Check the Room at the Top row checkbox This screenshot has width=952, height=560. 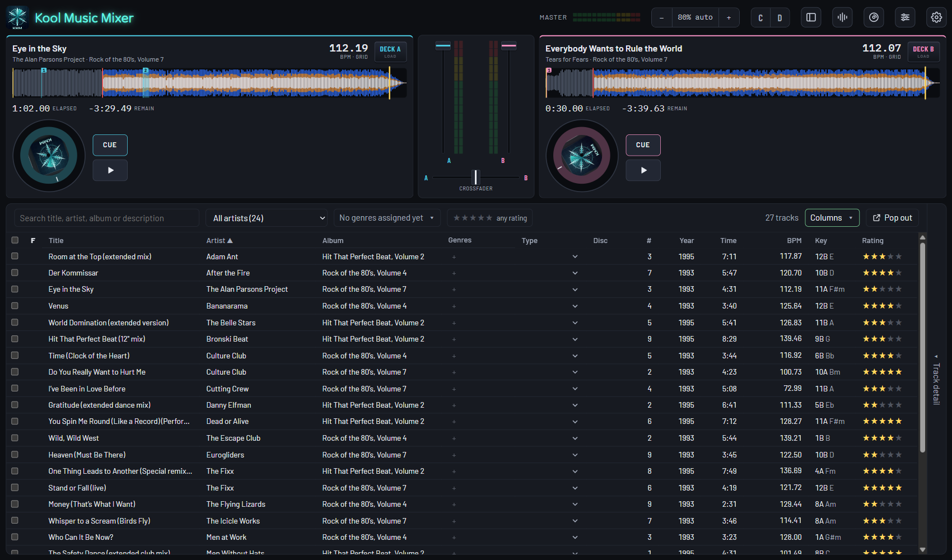15,256
